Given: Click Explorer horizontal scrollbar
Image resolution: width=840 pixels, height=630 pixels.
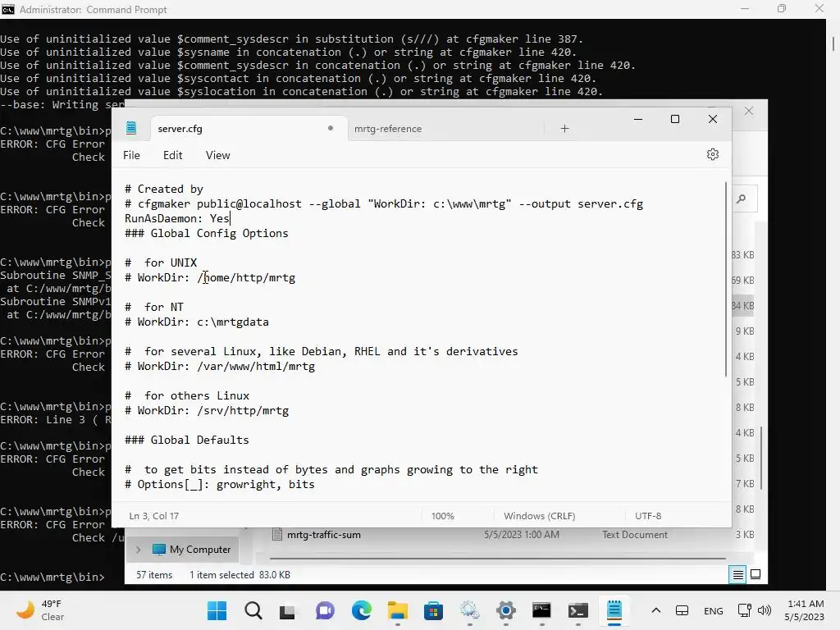Looking at the screenshot, I should pyautogui.click(x=498, y=558).
